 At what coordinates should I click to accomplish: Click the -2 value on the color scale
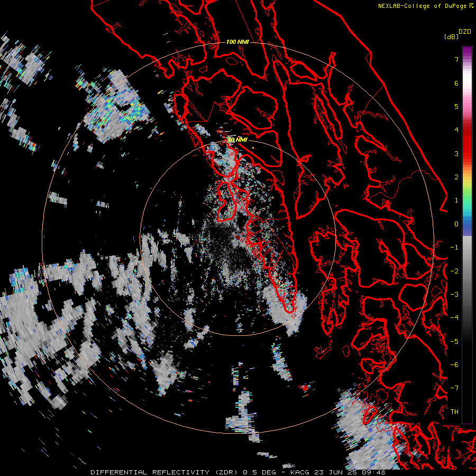click(454, 271)
